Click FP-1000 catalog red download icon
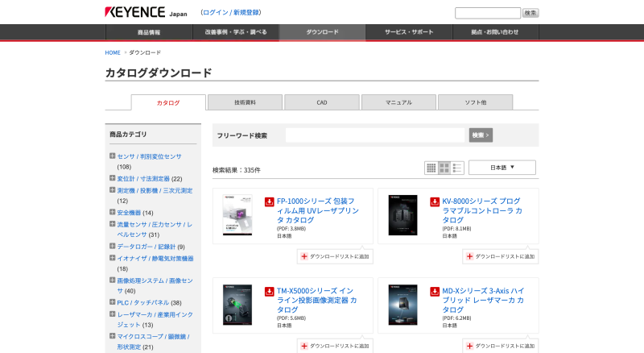Screen dimensions: 644x353 269,201
